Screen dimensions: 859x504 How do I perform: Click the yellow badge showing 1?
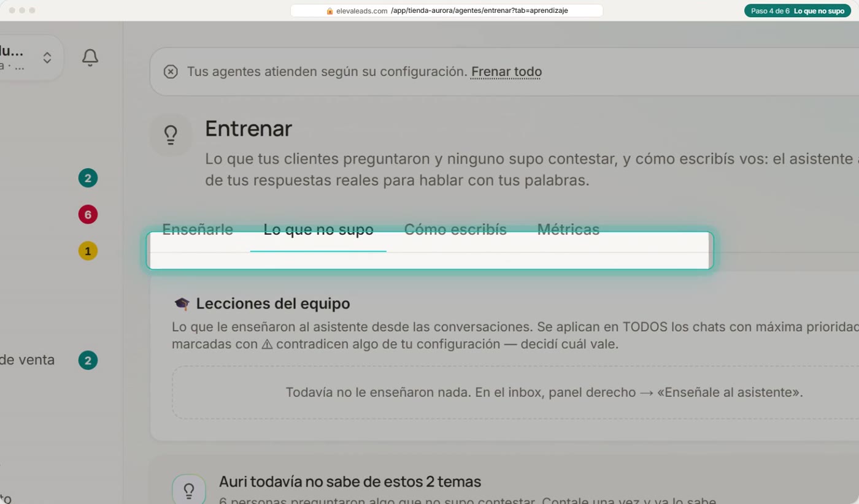click(88, 251)
